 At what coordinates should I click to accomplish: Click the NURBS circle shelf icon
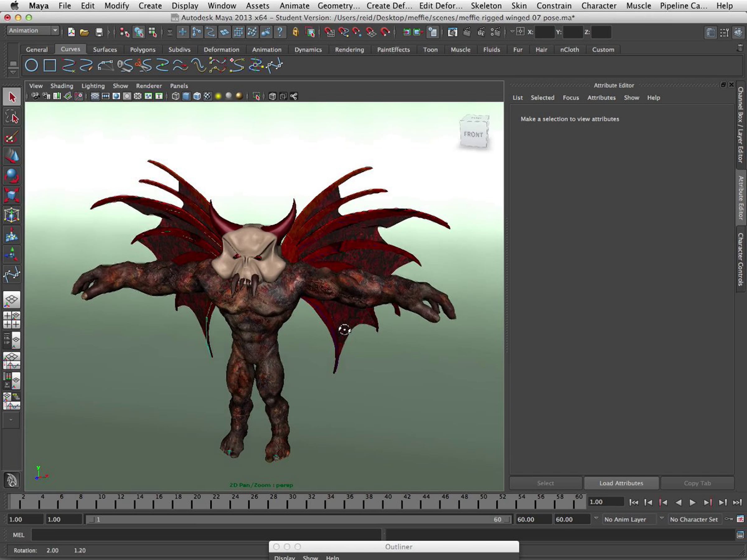(31, 65)
